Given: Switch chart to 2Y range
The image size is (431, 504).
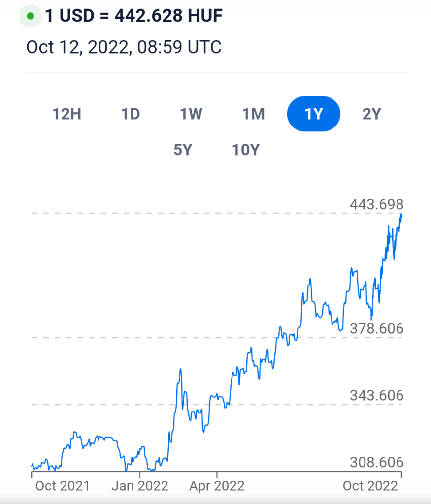Looking at the screenshot, I should (x=372, y=114).
